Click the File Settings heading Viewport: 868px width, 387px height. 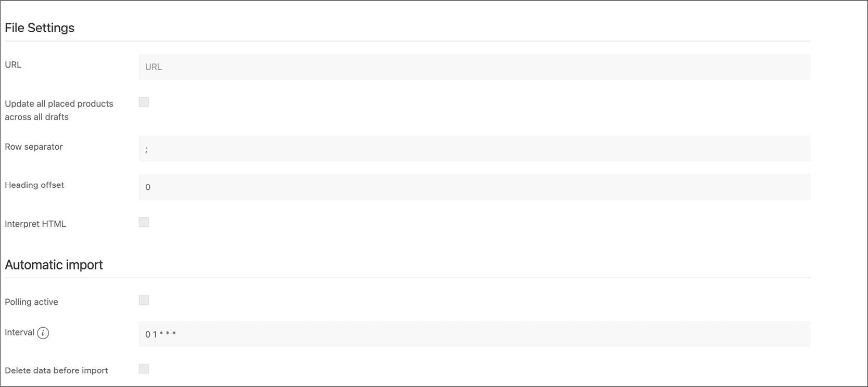pyautogui.click(x=39, y=27)
